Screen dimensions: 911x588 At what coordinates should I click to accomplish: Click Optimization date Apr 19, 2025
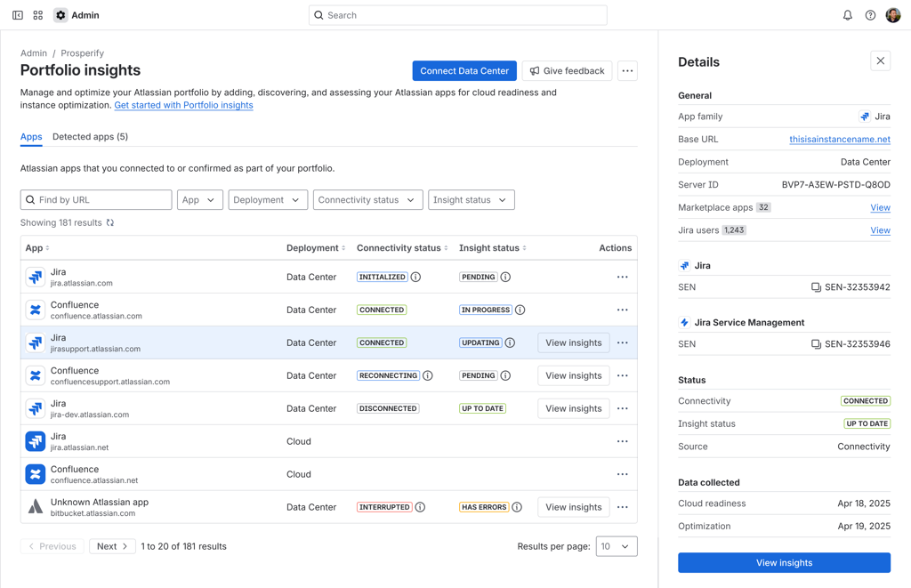pos(863,526)
